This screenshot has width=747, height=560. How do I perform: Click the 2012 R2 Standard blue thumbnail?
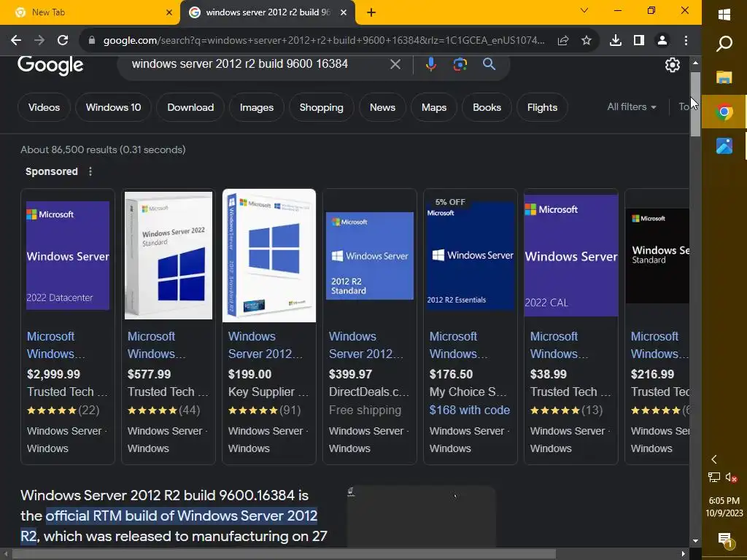370,256
